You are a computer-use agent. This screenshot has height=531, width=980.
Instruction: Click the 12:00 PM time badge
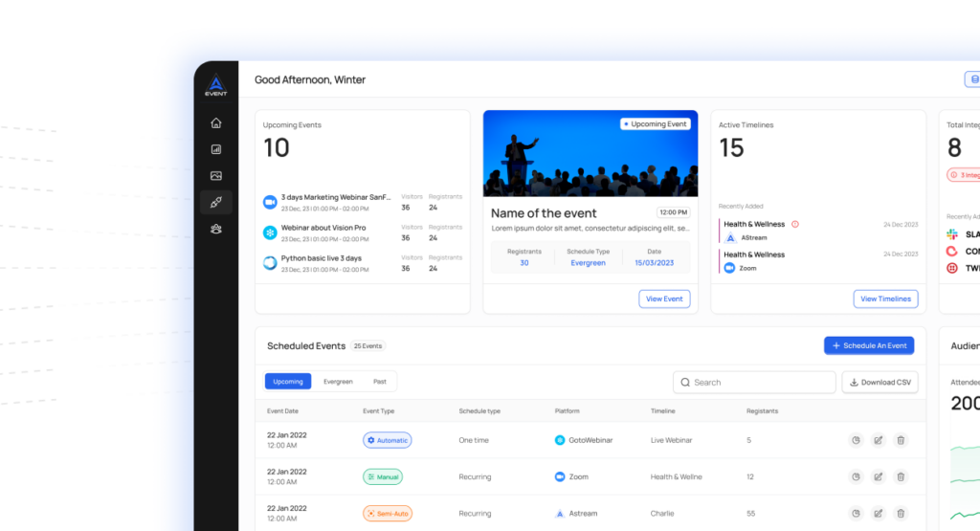point(673,212)
